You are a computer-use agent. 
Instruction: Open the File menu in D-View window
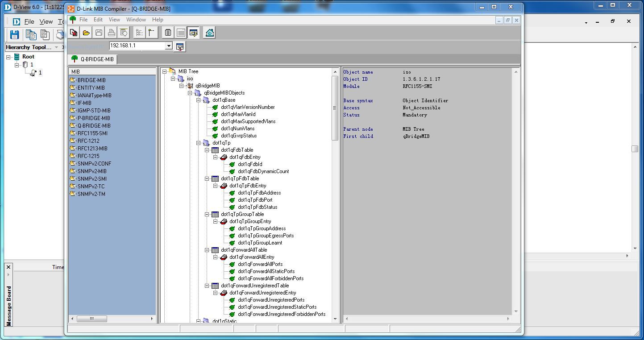click(x=29, y=21)
